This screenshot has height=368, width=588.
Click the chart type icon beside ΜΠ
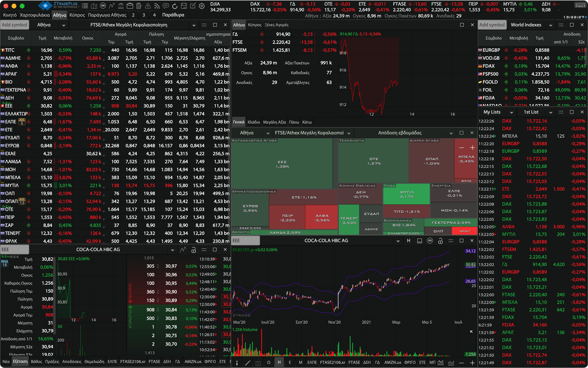click(441, 363)
